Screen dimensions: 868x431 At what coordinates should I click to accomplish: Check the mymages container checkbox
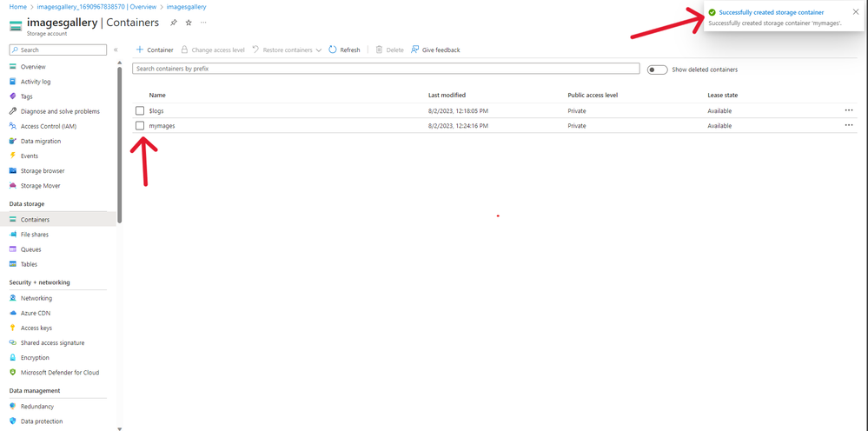pyautogui.click(x=140, y=126)
